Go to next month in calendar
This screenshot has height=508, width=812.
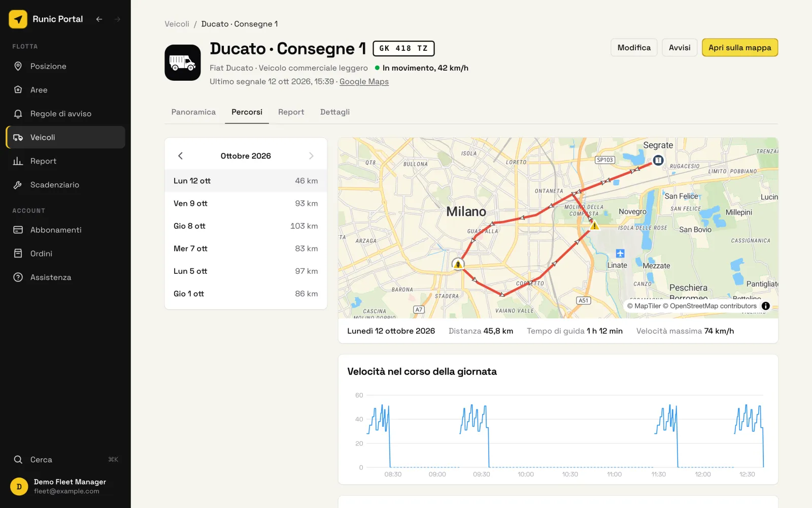[311, 156]
